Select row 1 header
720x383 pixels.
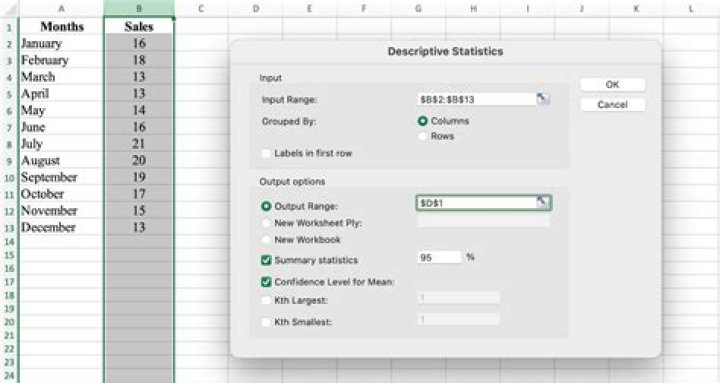tap(9, 28)
